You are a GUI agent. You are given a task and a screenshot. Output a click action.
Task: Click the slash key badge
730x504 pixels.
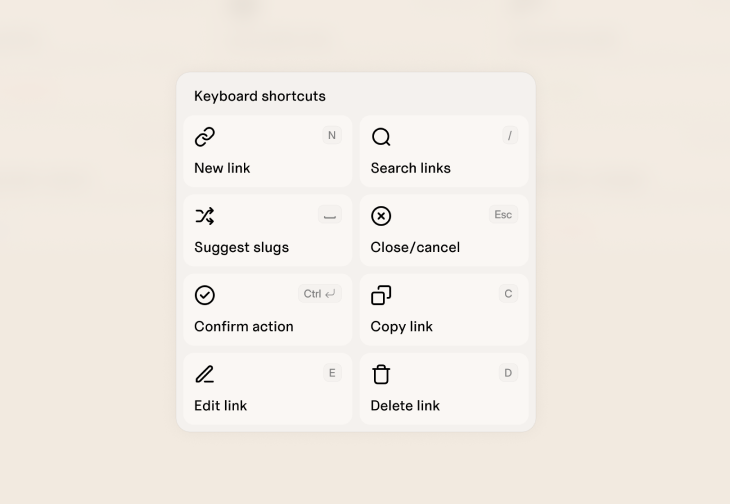click(x=510, y=135)
